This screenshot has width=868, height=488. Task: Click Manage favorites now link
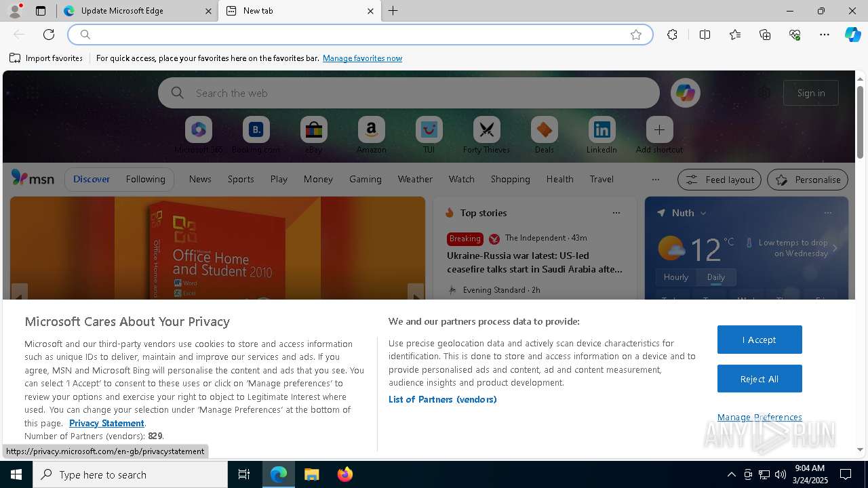[362, 58]
